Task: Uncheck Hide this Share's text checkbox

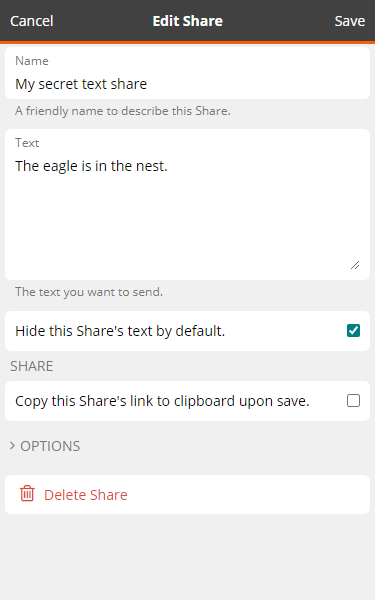Action: 353,330
